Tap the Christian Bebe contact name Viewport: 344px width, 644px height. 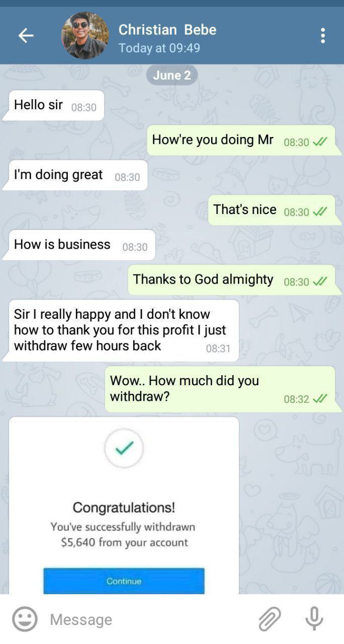[x=167, y=30]
